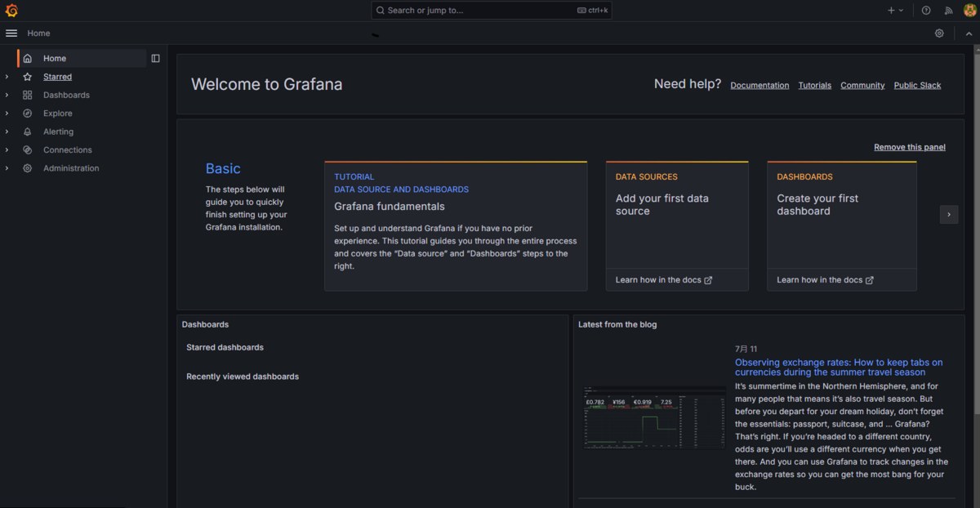Screen dimensions: 980x508
Task: Expand the Starred menu section
Action: coord(7,77)
